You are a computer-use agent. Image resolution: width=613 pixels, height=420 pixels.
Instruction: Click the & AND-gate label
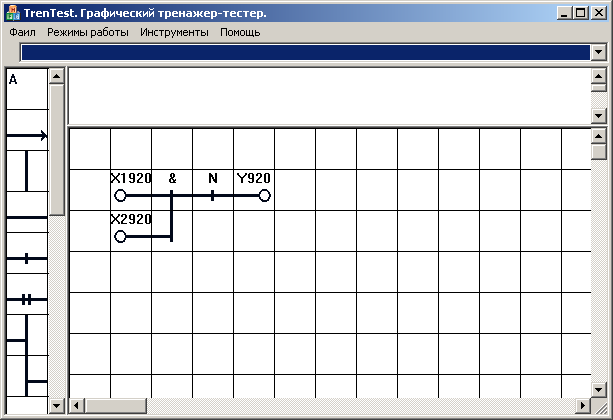tap(172, 178)
